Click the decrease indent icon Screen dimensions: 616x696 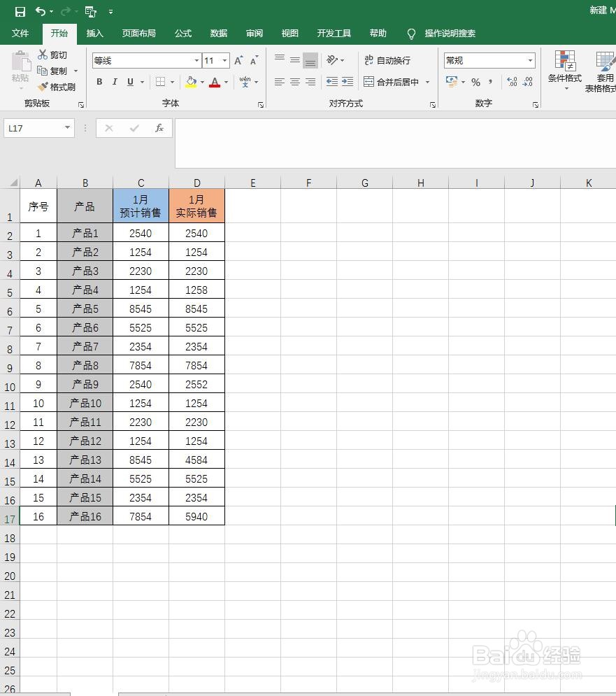pos(332,82)
